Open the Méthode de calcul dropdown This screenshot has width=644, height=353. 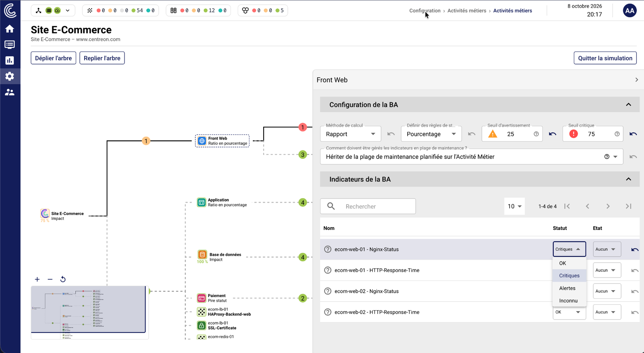pyautogui.click(x=351, y=134)
